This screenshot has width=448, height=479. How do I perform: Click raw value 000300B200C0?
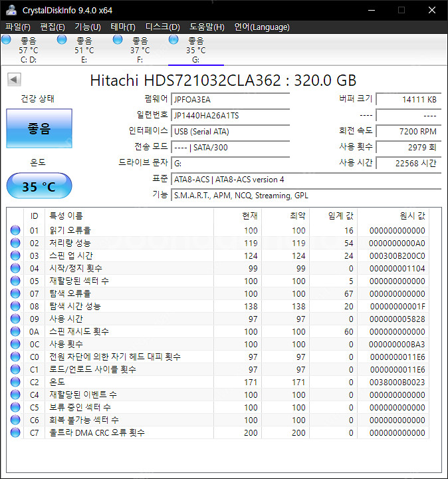point(397,256)
